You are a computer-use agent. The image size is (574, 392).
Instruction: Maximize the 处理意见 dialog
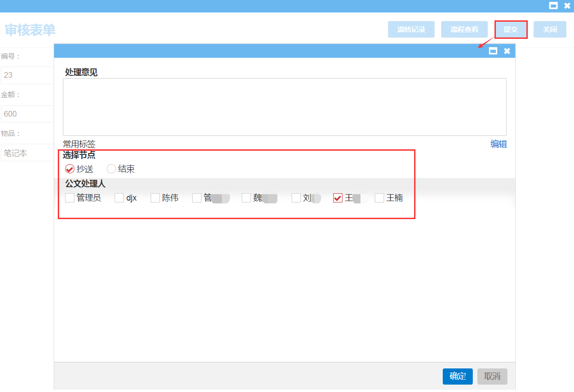click(x=493, y=51)
